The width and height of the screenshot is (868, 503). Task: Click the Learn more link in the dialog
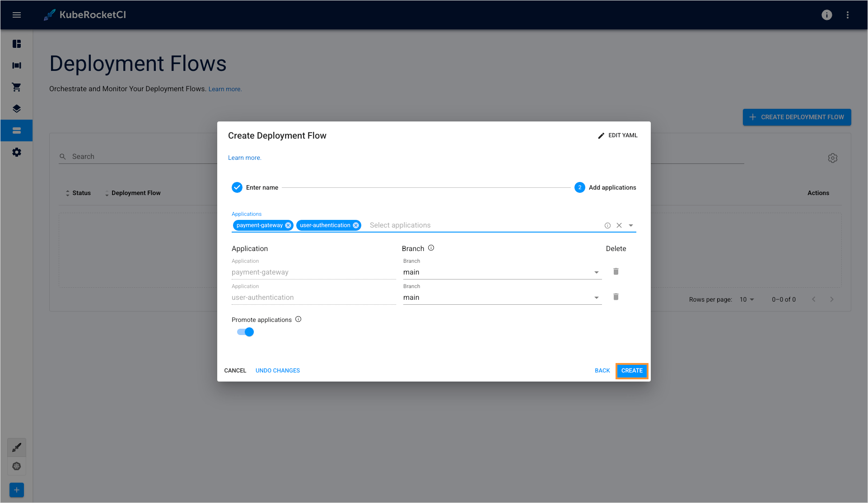244,157
